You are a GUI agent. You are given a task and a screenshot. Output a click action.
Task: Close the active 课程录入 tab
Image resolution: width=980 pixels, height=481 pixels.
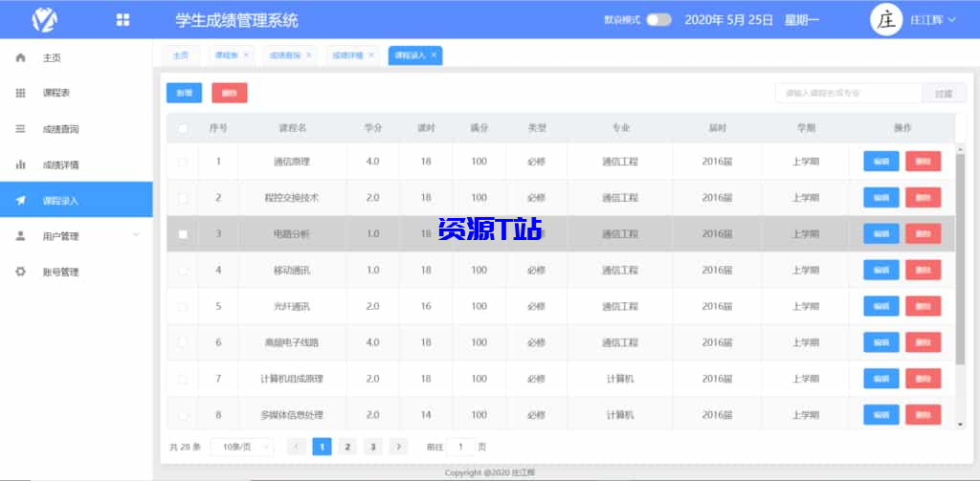(x=434, y=55)
